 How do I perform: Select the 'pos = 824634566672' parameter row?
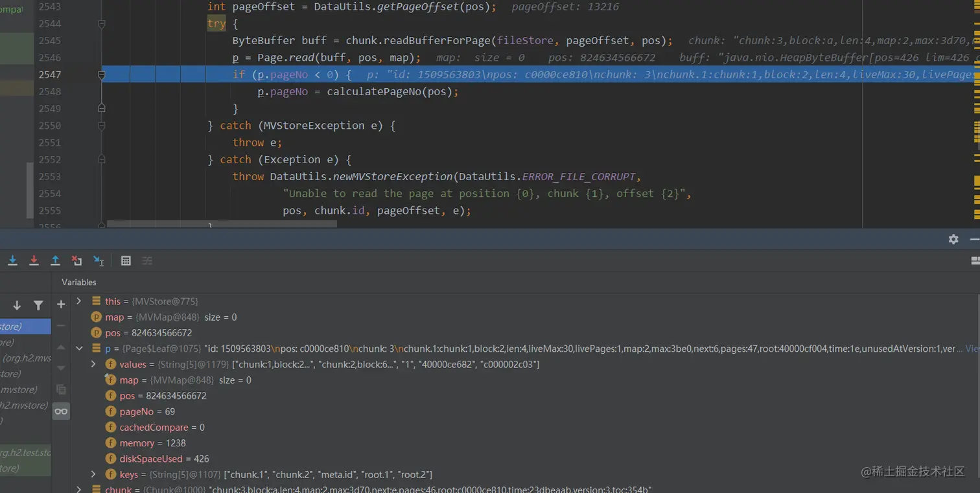coord(526,333)
